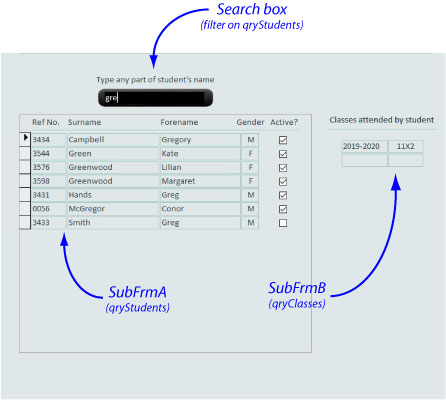The height and width of the screenshot is (400, 446).
Task: Toggle Active checkbox for Gregory Campbell
Action: coord(283,140)
